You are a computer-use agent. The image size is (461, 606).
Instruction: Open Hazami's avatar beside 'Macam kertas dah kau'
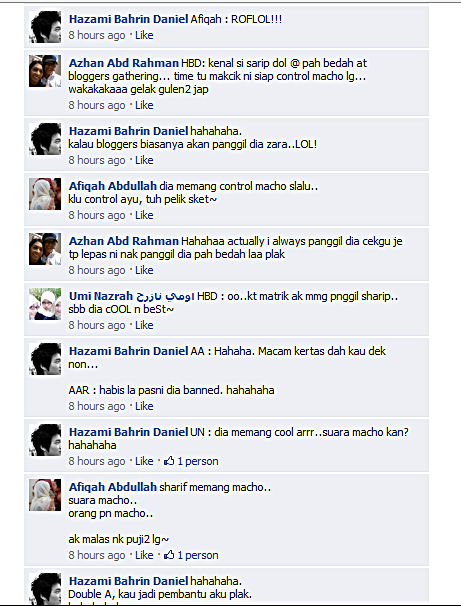(x=45, y=359)
